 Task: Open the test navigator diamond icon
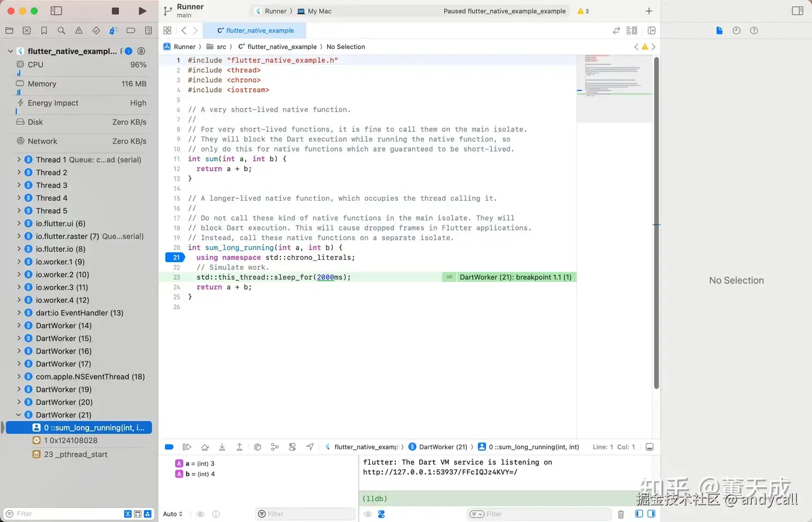pos(96,30)
